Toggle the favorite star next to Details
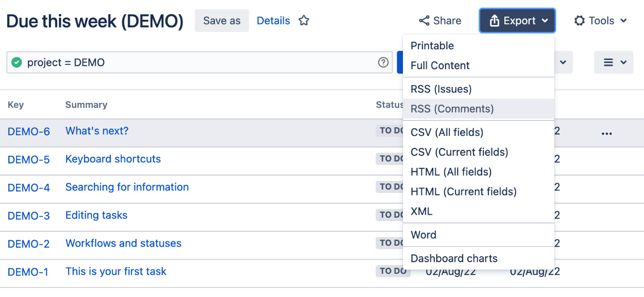The width and height of the screenshot is (644, 297). pos(303,20)
